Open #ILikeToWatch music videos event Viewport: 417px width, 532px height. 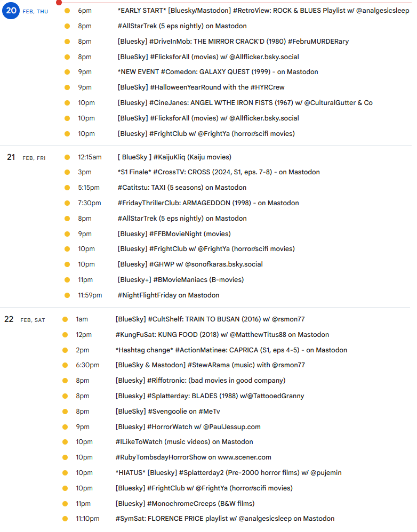(x=185, y=442)
